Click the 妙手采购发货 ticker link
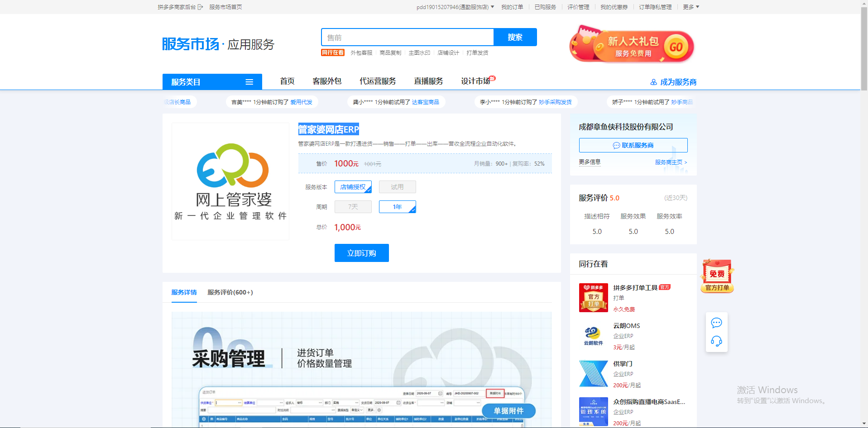The image size is (868, 428). [555, 102]
